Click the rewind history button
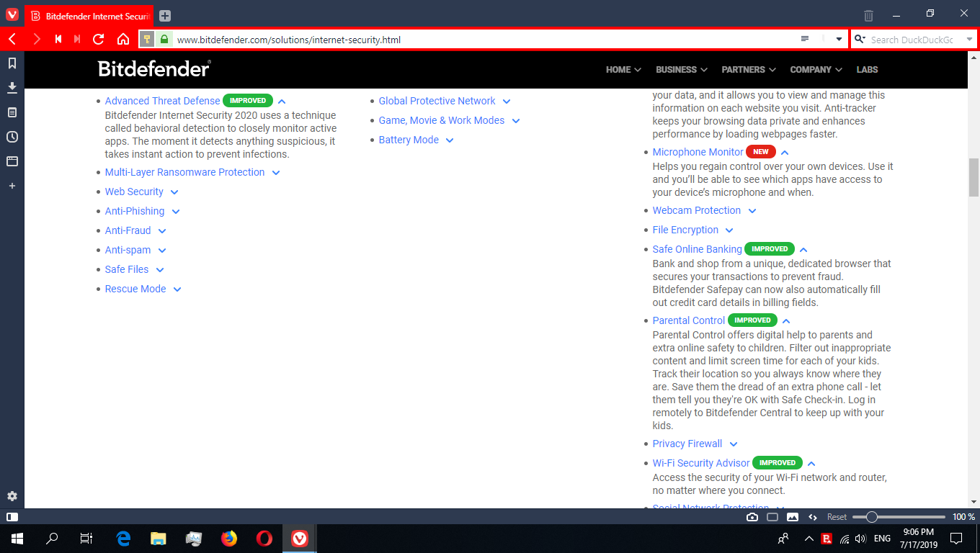 58,39
